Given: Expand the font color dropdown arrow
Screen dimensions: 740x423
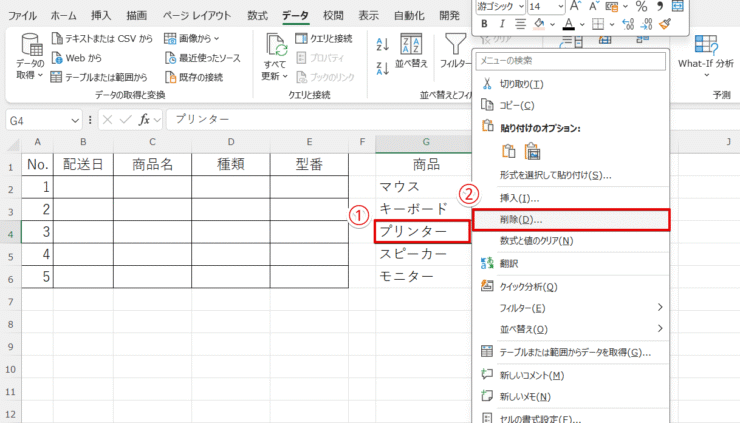Looking at the screenshot, I should pyautogui.click(x=582, y=24).
